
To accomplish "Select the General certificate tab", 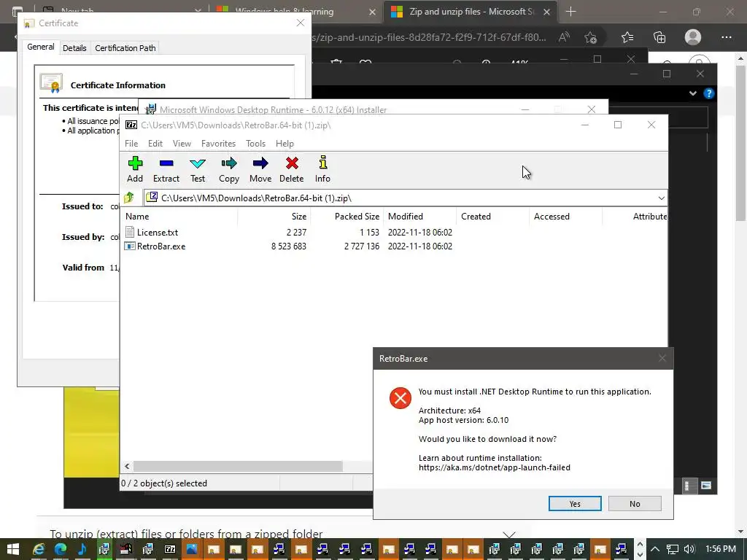I will [x=41, y=47].
